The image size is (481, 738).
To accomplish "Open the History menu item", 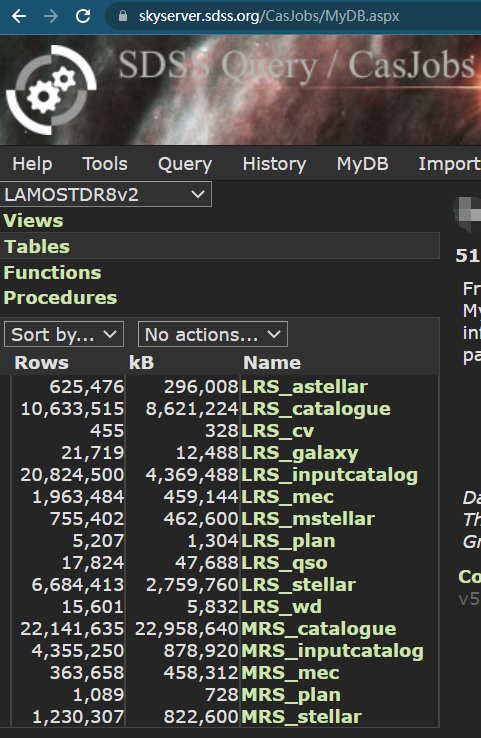I will [274, 164].
